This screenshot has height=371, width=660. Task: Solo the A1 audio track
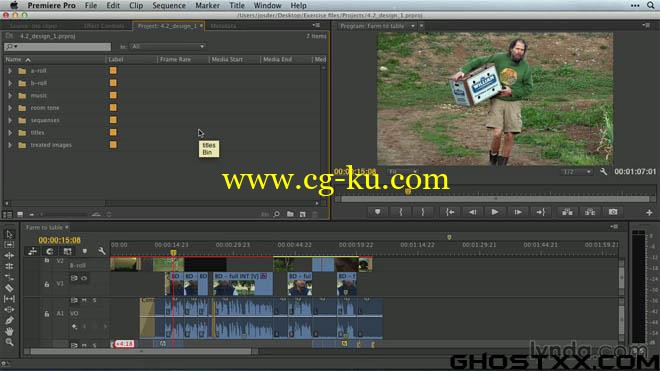(94, 300)
